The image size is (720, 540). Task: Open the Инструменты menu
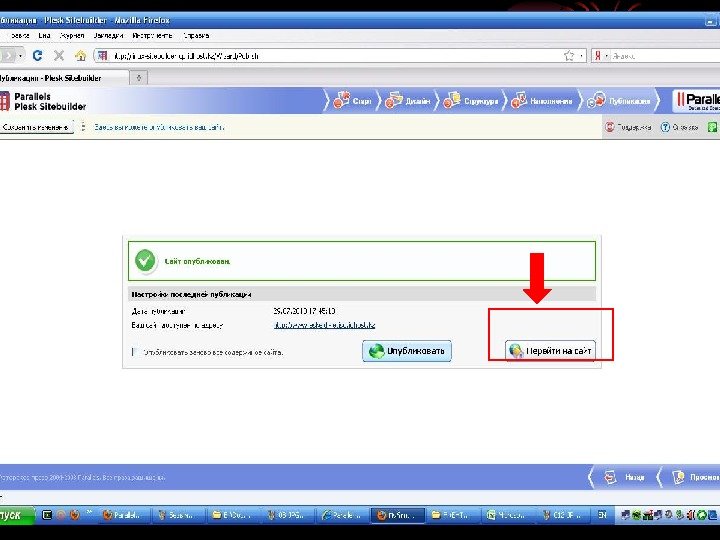point(152,35)
